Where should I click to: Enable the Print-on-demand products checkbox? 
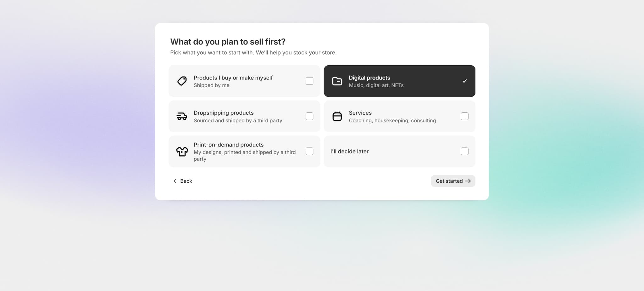309,151
